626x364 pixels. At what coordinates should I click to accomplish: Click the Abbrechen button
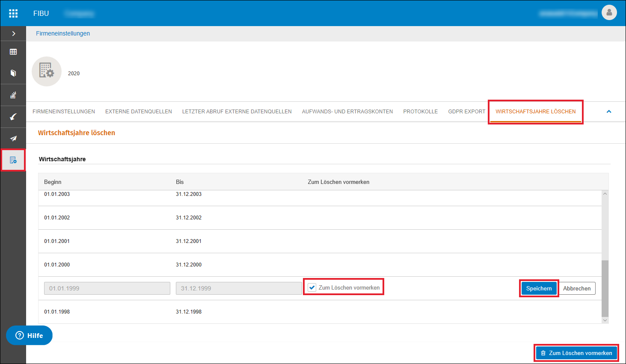577,288
